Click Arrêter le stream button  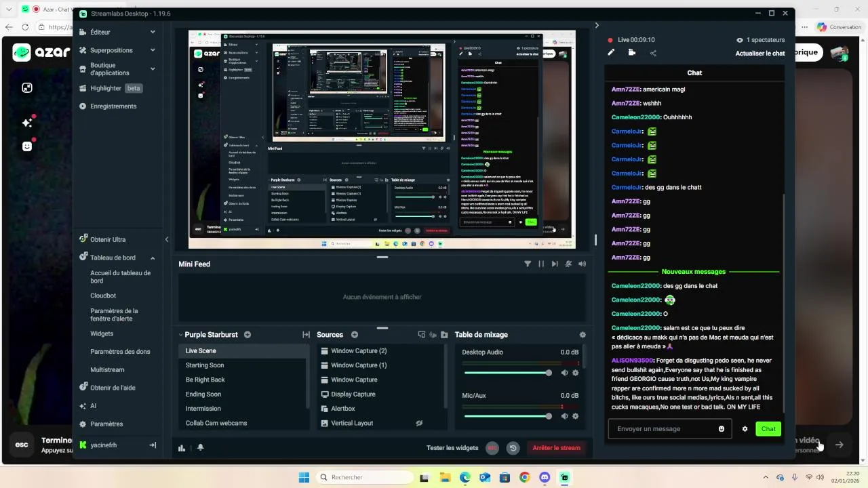tap(556, 448)
